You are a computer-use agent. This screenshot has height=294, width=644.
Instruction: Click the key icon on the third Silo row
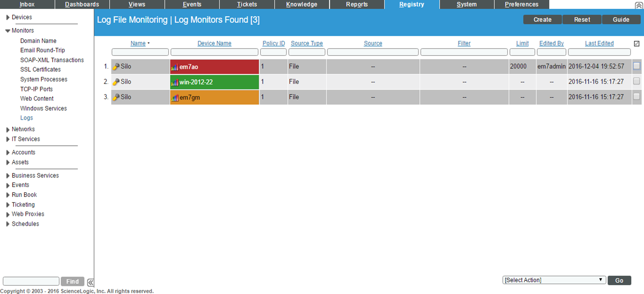click(x=116, y=97)
